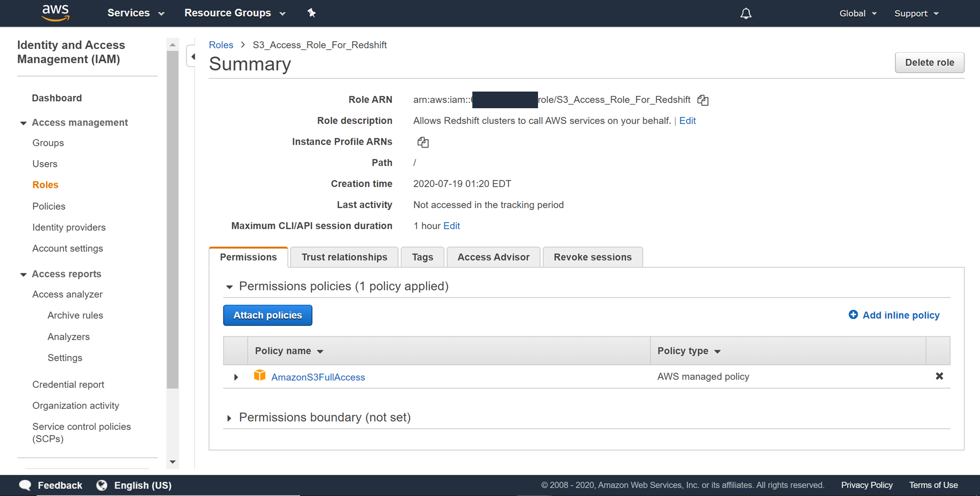Change language from English (US)
This screenshot has width=980, height=496.
pos(143,485)
